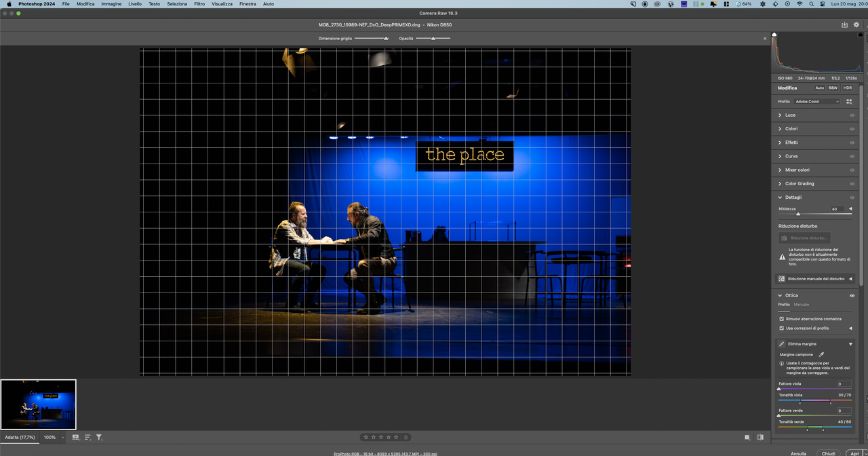Expand the Color Grading panel
This screenshot has width=868, height=456.
(x=781, y=184)
